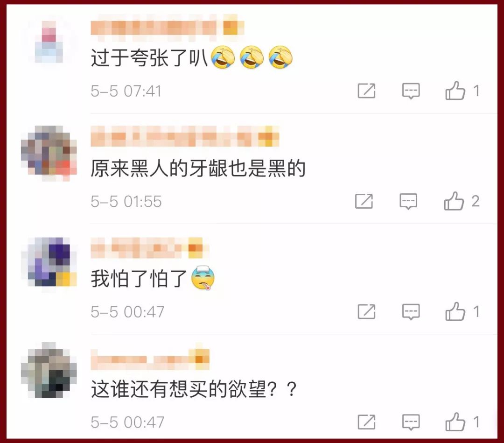Image resolution: width=504 pixels, height=443 pixels.
Task: Repost the 我怕了怕了 comment
Action: click(x=366, y=311)
